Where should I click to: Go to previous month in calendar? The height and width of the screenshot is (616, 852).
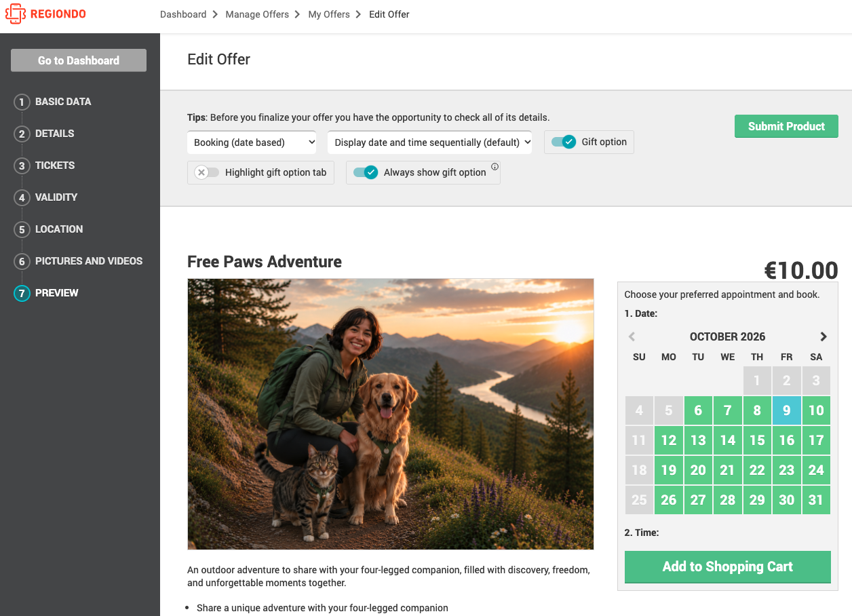click(x=632, y=336)
